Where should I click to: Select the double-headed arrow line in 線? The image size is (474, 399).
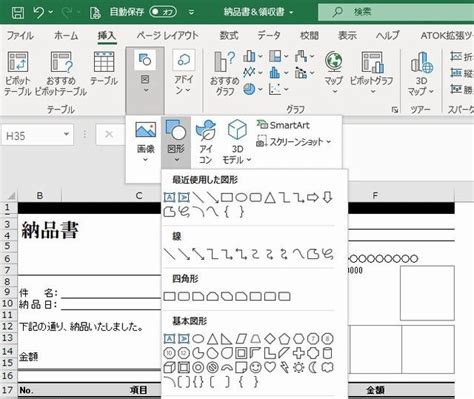[199, 254]
